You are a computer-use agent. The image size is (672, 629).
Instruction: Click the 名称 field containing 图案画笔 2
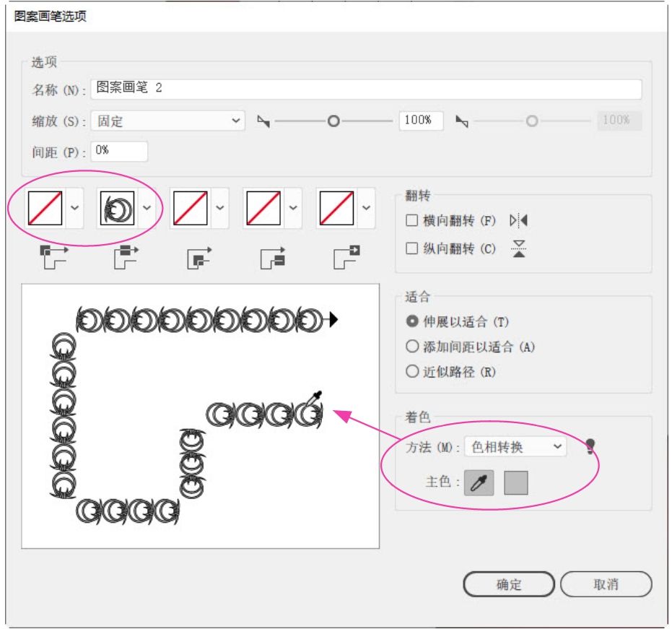(366, 89)
